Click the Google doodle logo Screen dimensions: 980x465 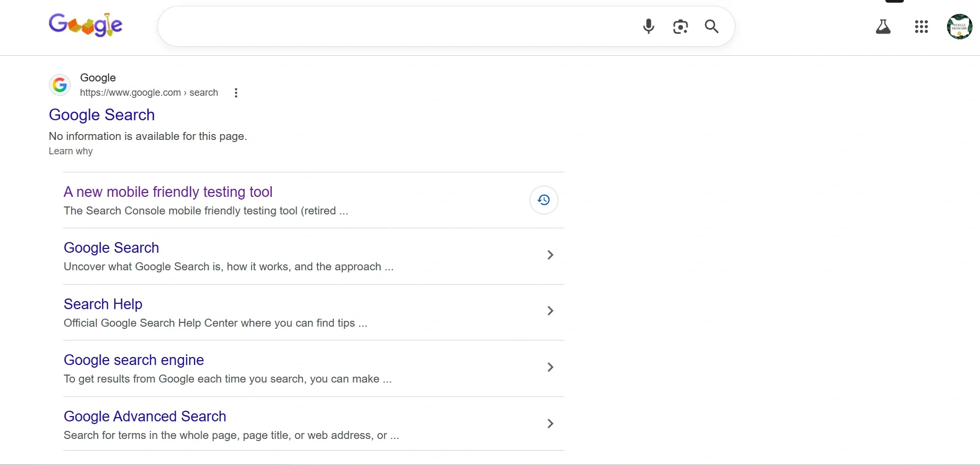coord(86,25)
